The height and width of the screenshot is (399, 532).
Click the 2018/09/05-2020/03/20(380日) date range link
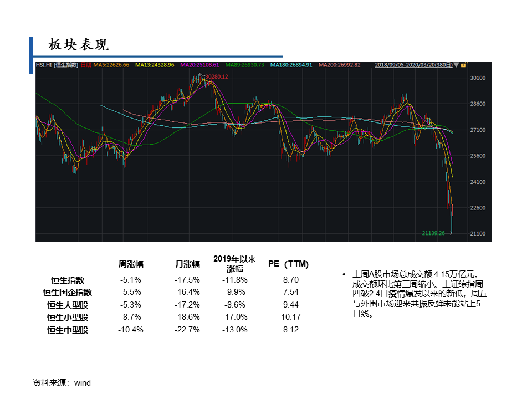413,65
